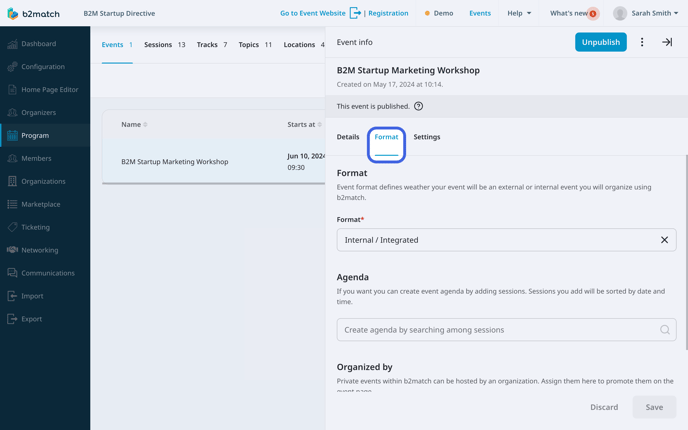Open the Events link in header
This screenshot has width=688, height=430.
(480, 13)
